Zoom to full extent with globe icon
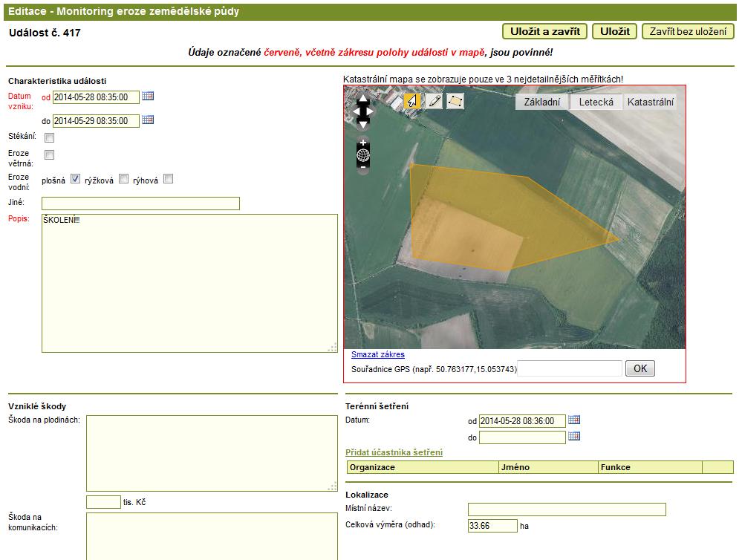This screenshot has height=560, width=742. 363,154
